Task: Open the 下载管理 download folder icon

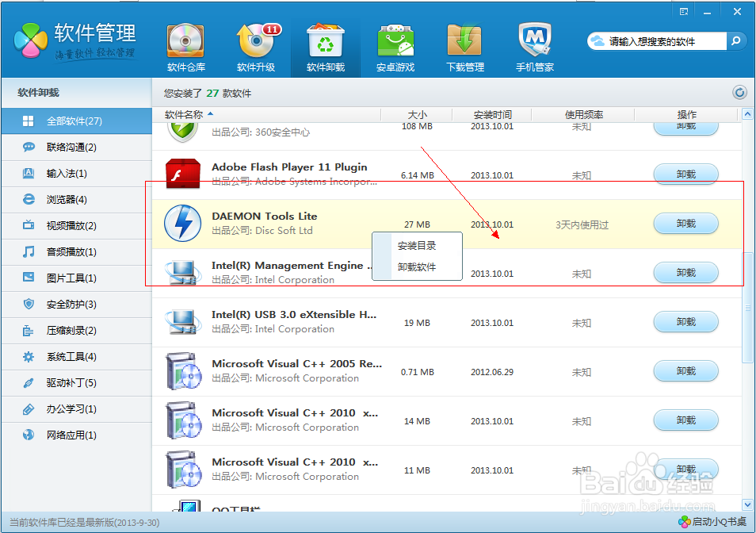Action: 465,40
